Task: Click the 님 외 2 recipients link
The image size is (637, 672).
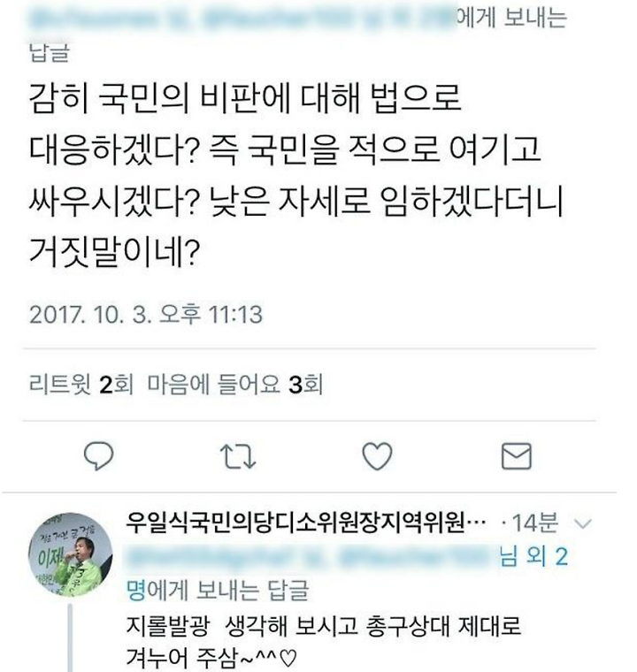Action: pos(533,556)
